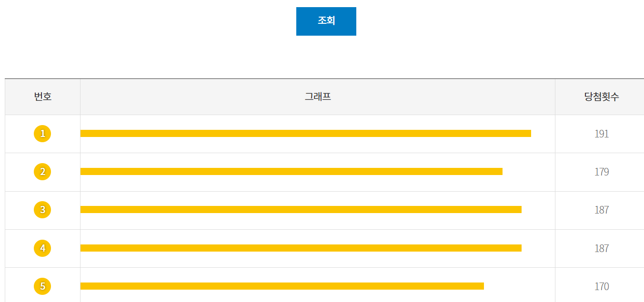
Task: Click the yellow bar for number 1
Action: coord(305,134)
